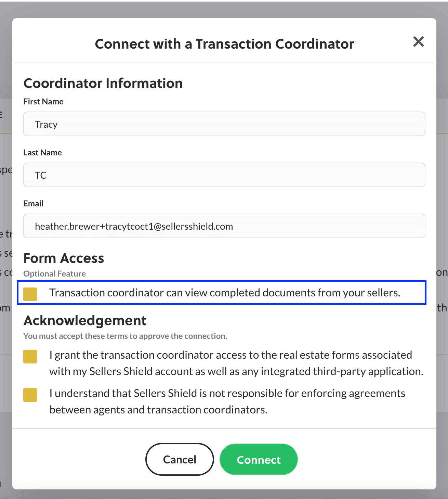Click the 'Email' field label
The image size is (448, 499).
[34, 204]
